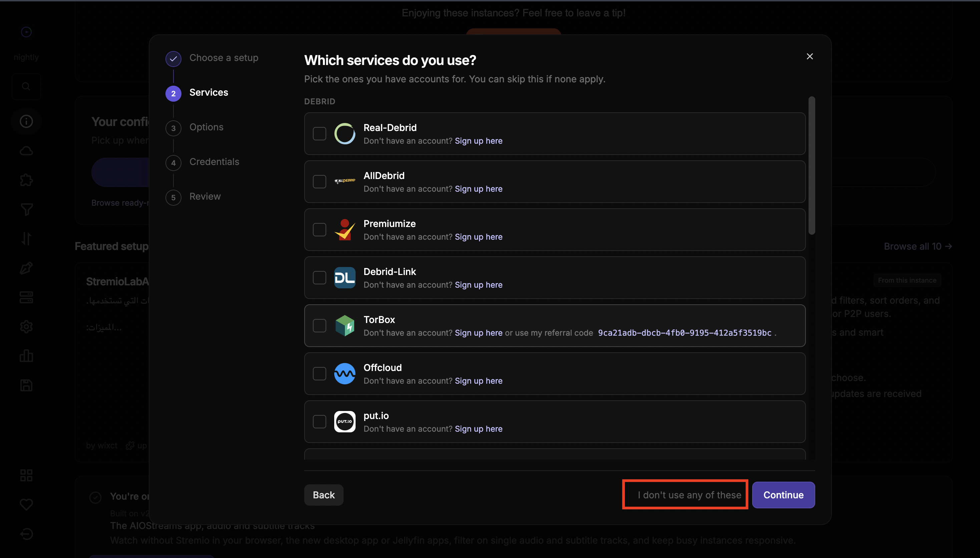Viewport: 980px width, 558px height.
Task: Click I don't use any of these
Action: click(689, 495)
